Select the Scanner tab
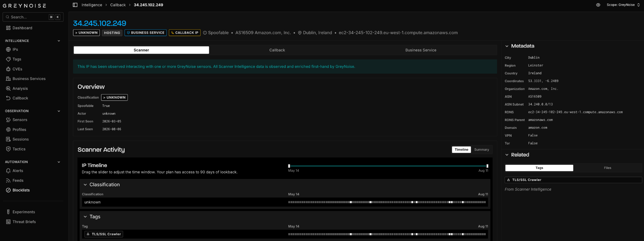The image size is (644, 241). point(141,50)
